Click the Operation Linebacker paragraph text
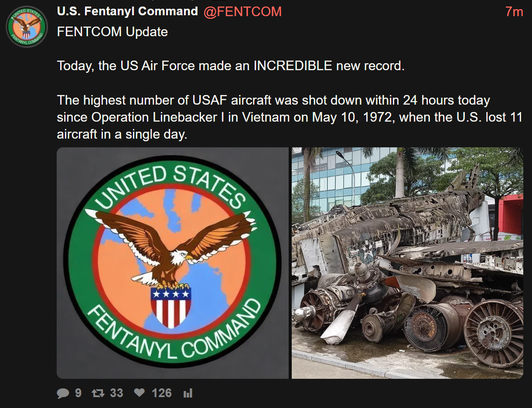 [x=290, y=117]
